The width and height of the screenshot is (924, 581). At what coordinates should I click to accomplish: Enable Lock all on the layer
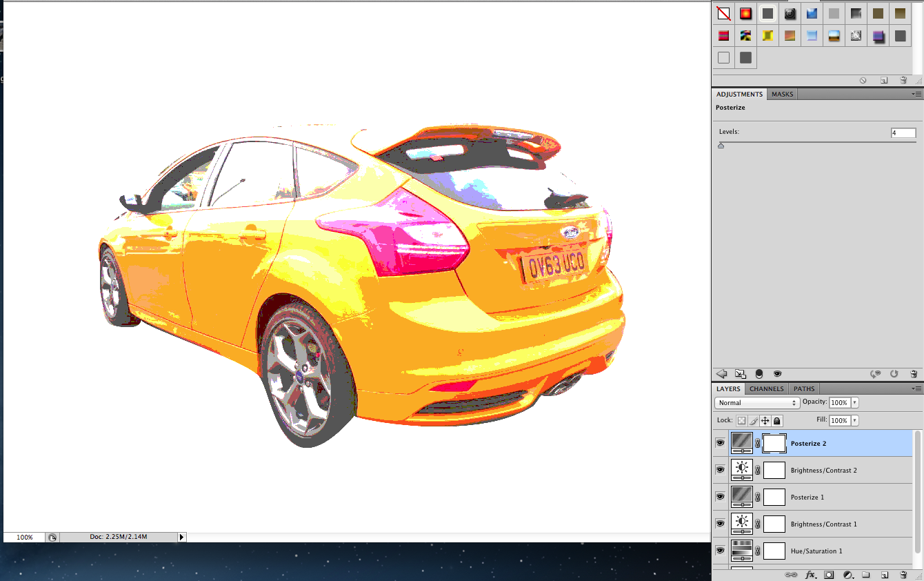click(776, 420)
